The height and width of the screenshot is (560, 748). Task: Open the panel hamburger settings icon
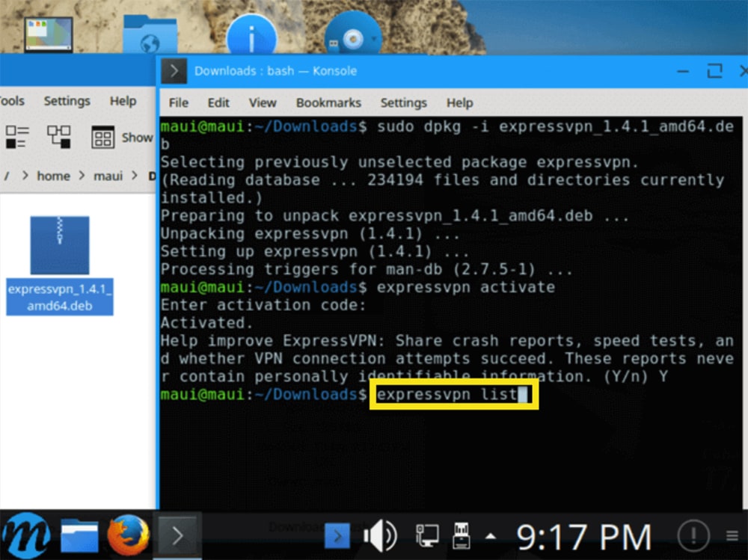point(732,536)
